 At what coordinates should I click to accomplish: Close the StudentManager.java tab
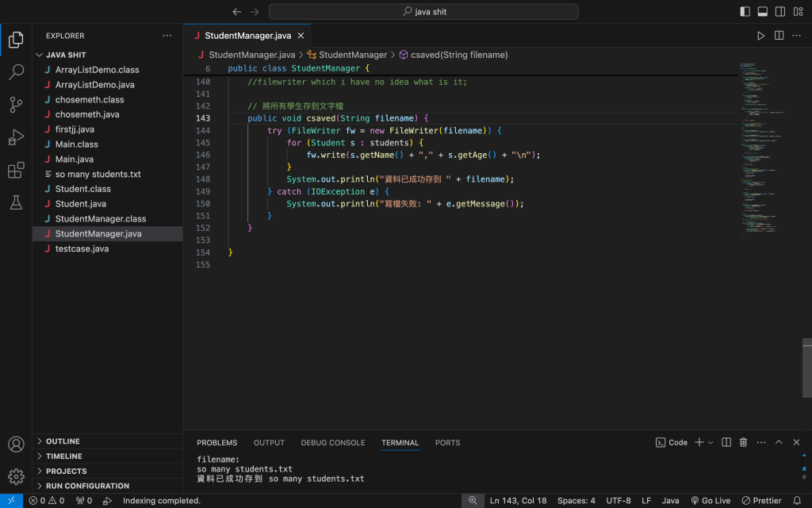click(x=301, y=36)
